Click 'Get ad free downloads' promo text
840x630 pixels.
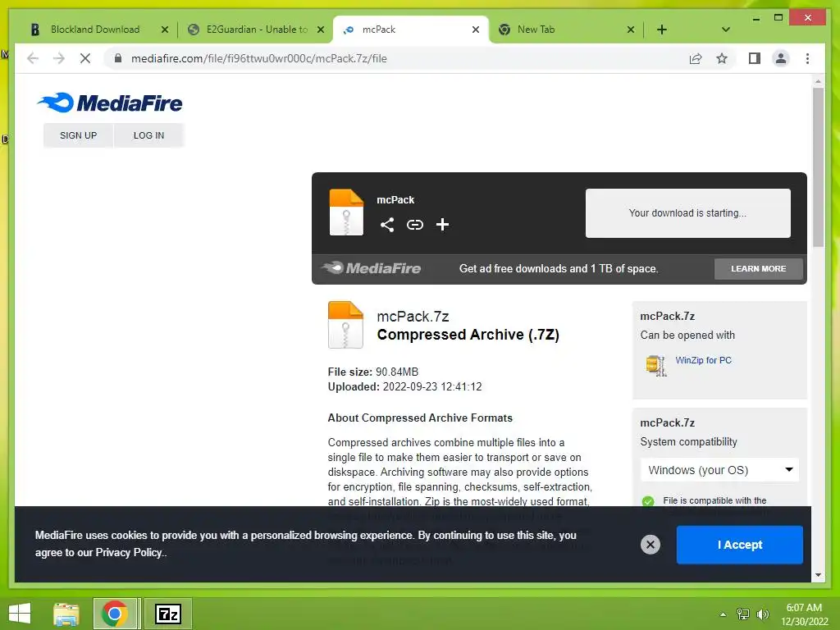click(558, 268)
